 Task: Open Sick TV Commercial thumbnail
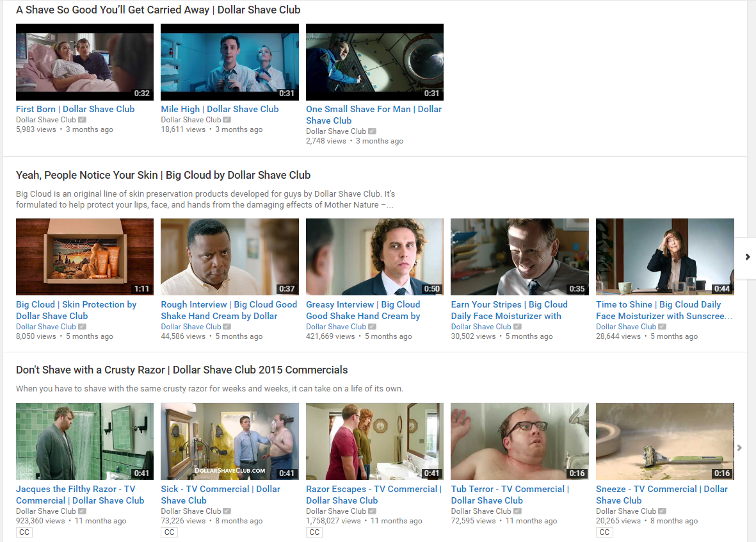(230, 441)
